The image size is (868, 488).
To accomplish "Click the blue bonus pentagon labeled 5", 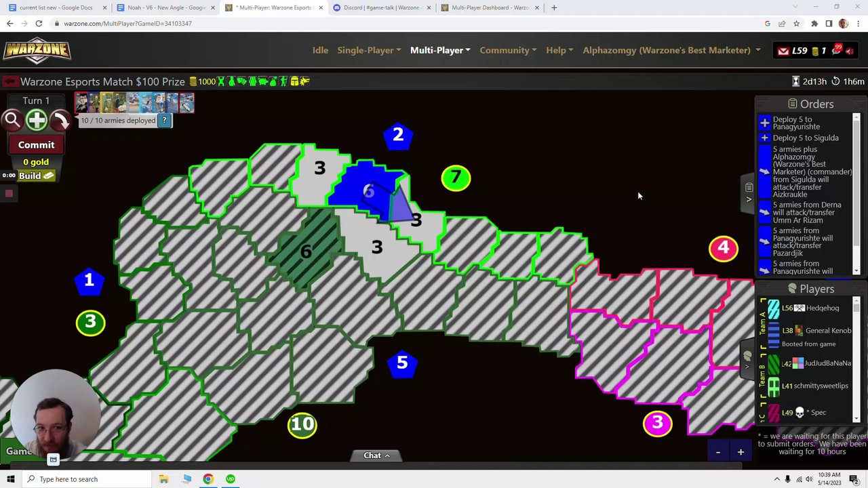I will (x=402, y=363).
